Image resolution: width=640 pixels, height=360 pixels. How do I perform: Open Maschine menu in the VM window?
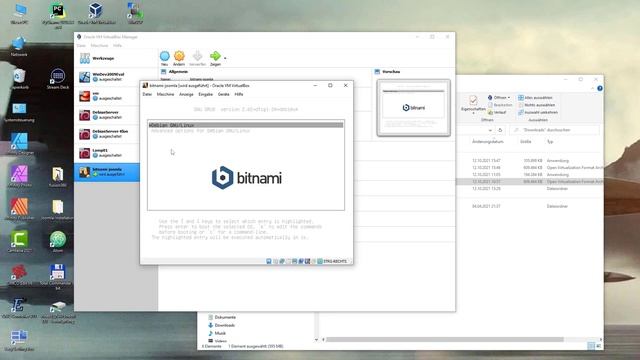point(165,94)
